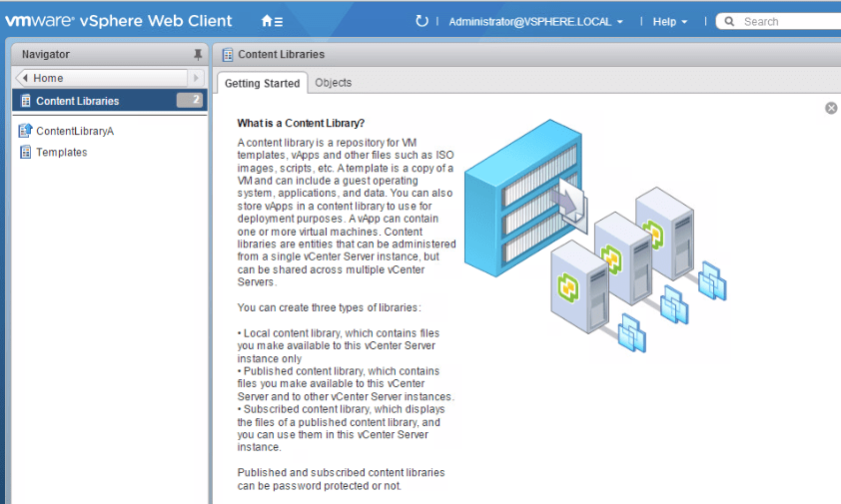Click the forward history arrow in Navigator

tap(197, 78)
